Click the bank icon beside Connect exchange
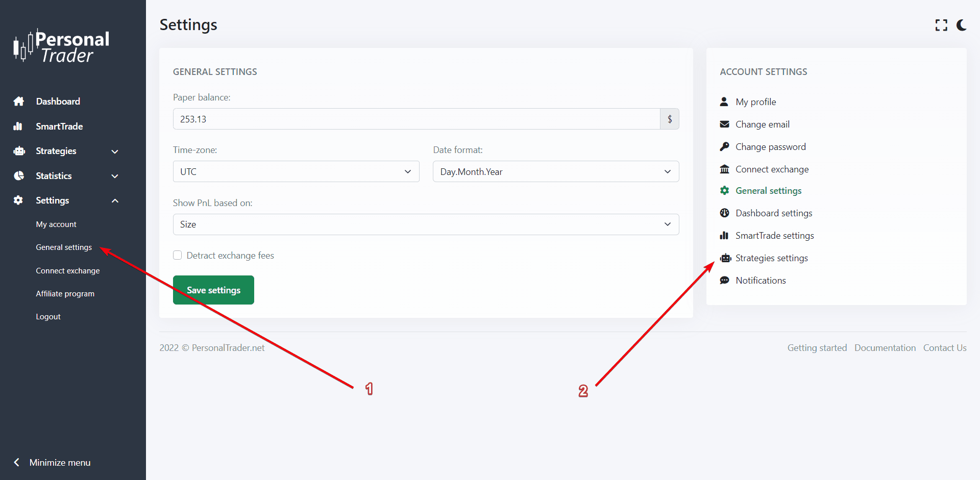The width and height of the screenshot is (980, 480). [724, 169]
